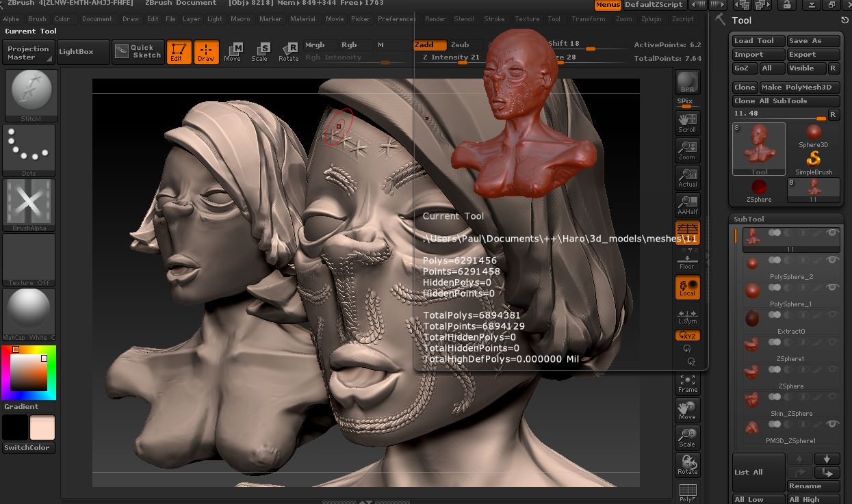Click the BPR render icon
This screenshot has width=852, height=504.
(x=687, y=83)
